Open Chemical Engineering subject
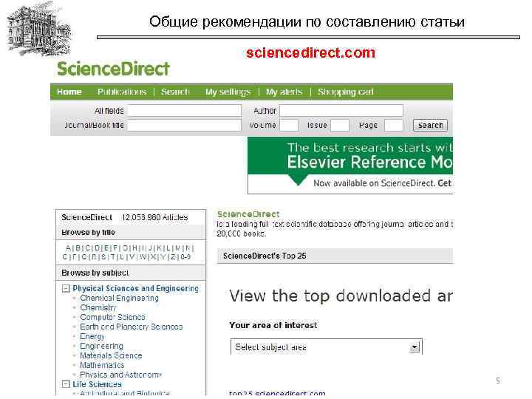The image size is (532, 399). point(120,299)
